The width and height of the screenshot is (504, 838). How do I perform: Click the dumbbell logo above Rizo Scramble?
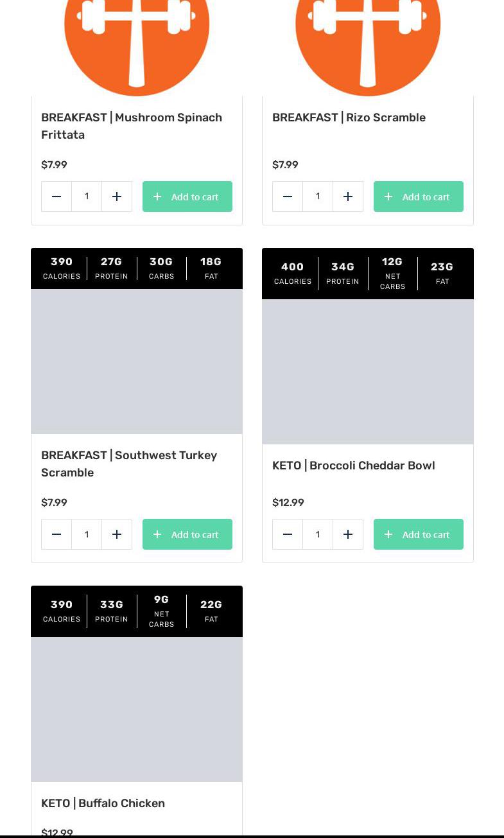pos(368,39)
